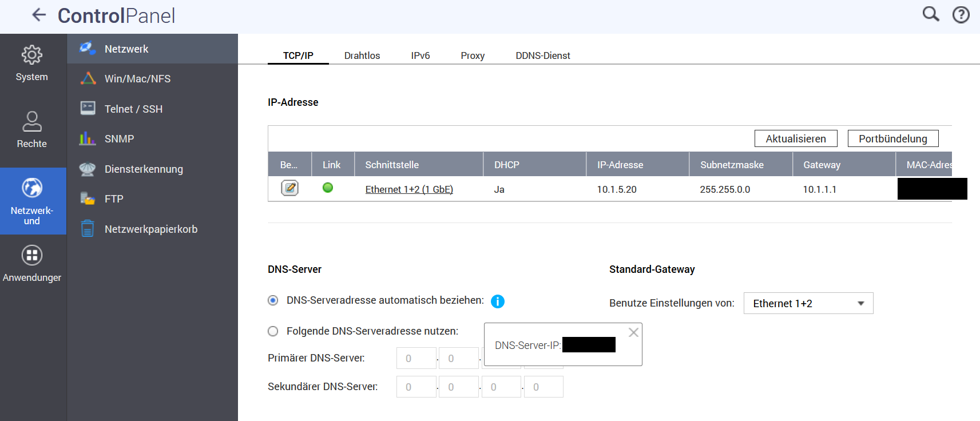Open SNMP settings

tap(153, 138)
